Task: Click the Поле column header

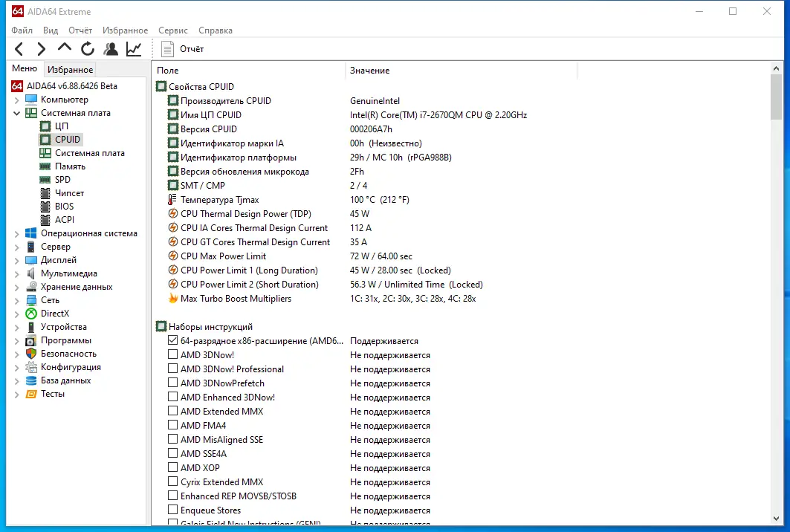Action: pyautogui.click(x=249, y=71)
